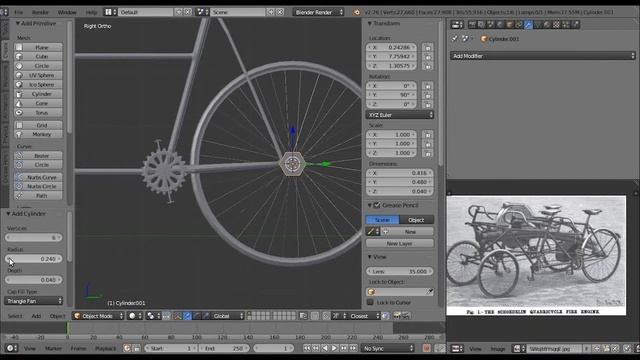Image resolution: width=640 pixels, height=360 pixels.
Task: Collapse the Add Primitive panel
Action: (x=18, y=24)
